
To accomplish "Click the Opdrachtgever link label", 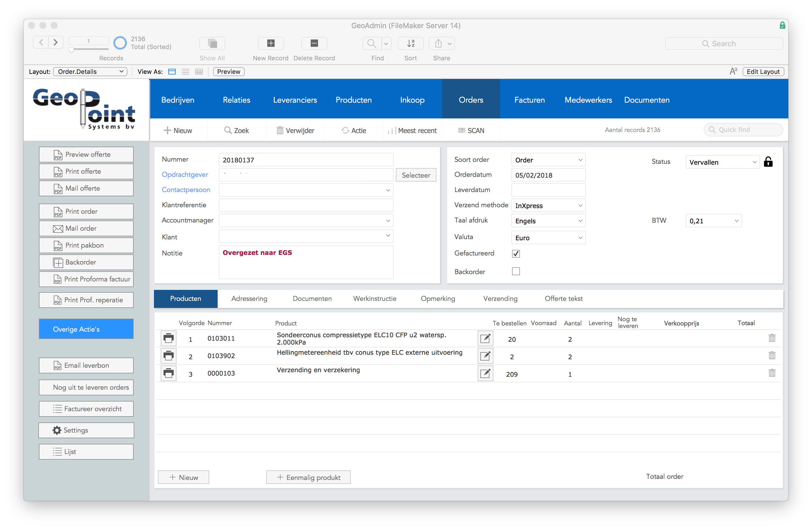I will 185,175.
